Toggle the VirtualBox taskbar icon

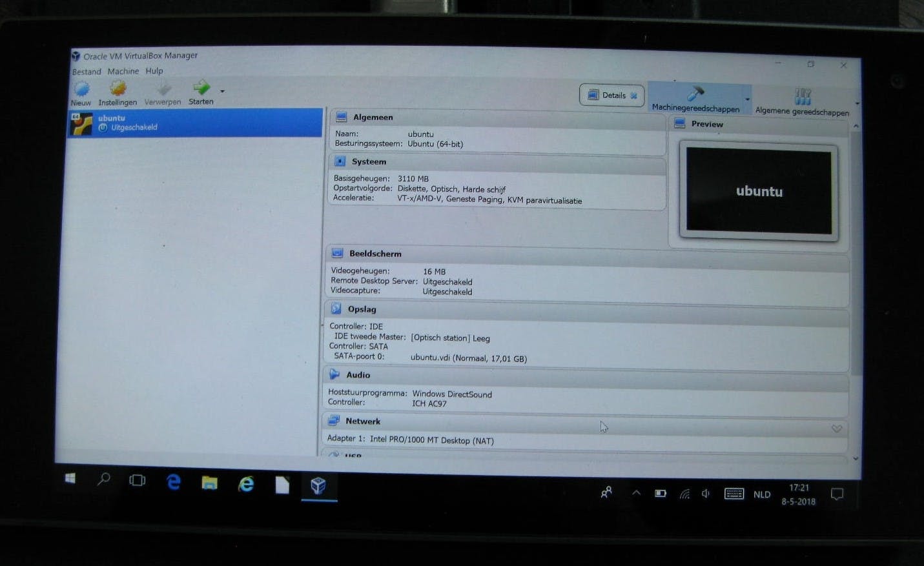318,486
